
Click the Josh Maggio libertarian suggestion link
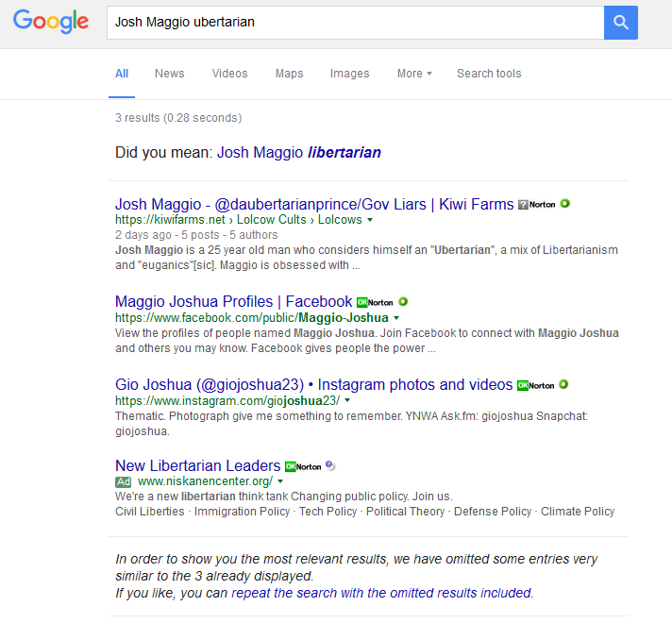[299, 152]
